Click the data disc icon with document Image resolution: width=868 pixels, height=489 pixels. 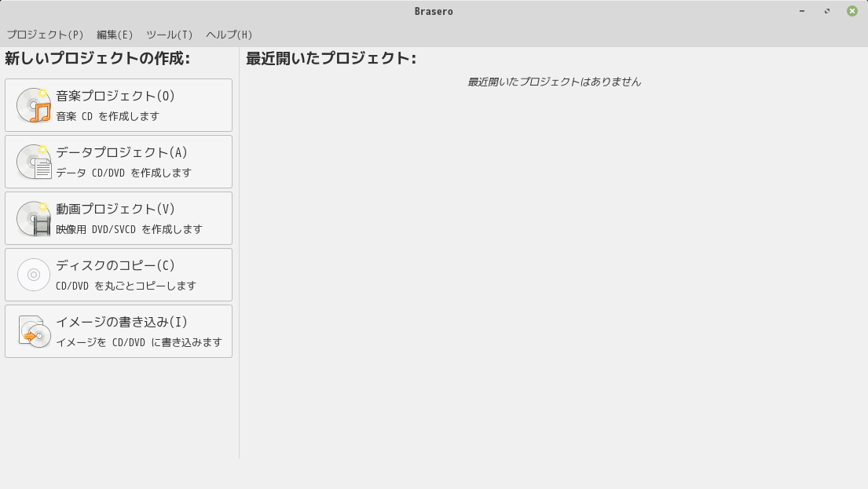[x=34, y=162]
